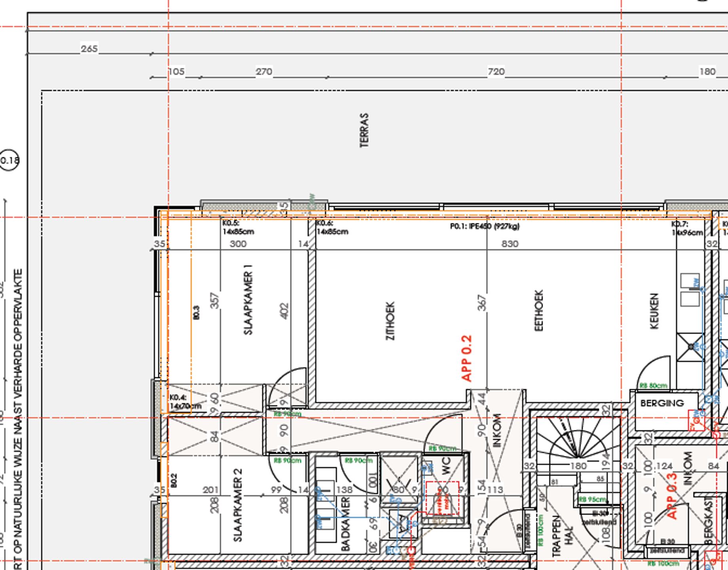Click the WC room label
This screenshot has width=728, height=570.
point(446,466)
